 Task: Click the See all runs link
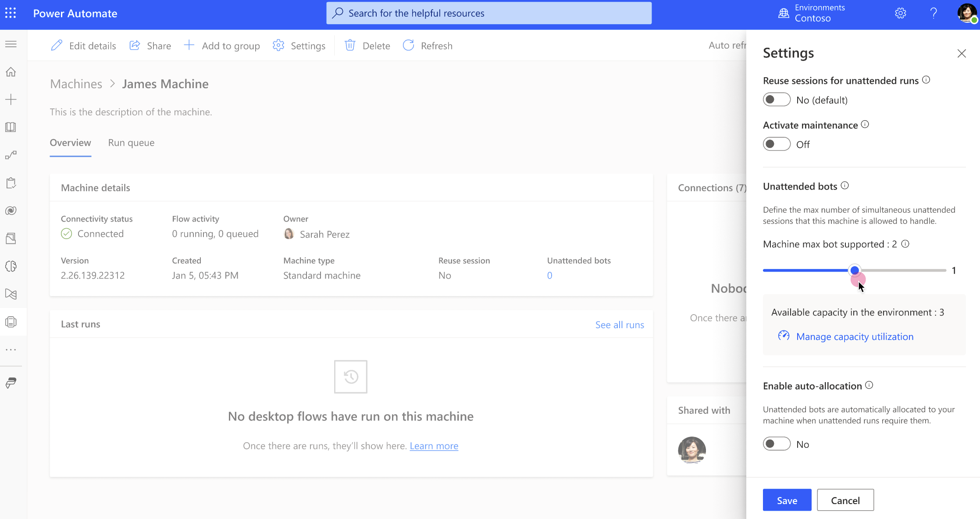click(x=620, y=324)
